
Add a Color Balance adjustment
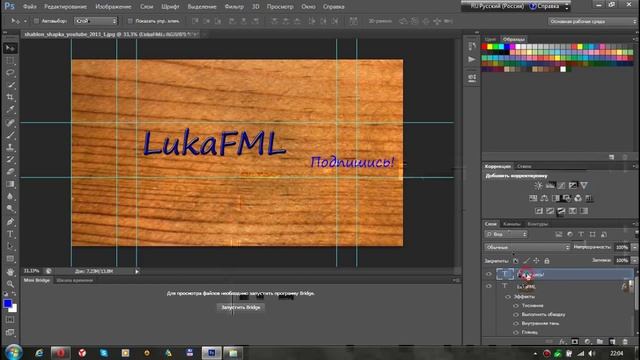tap(544, 198)
